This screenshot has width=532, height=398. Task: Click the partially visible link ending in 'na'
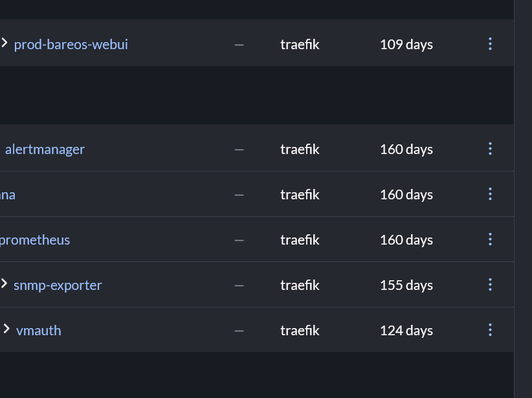coord(8,194)
